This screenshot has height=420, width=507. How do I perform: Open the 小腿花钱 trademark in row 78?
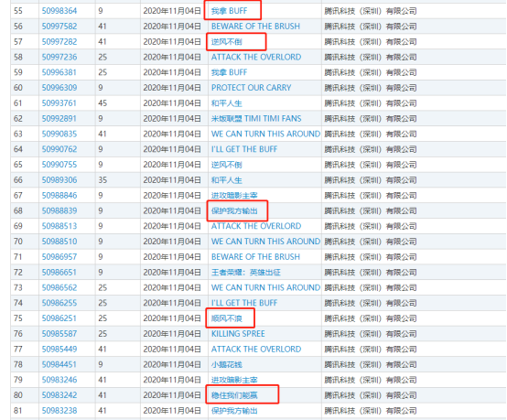point(227,365)
